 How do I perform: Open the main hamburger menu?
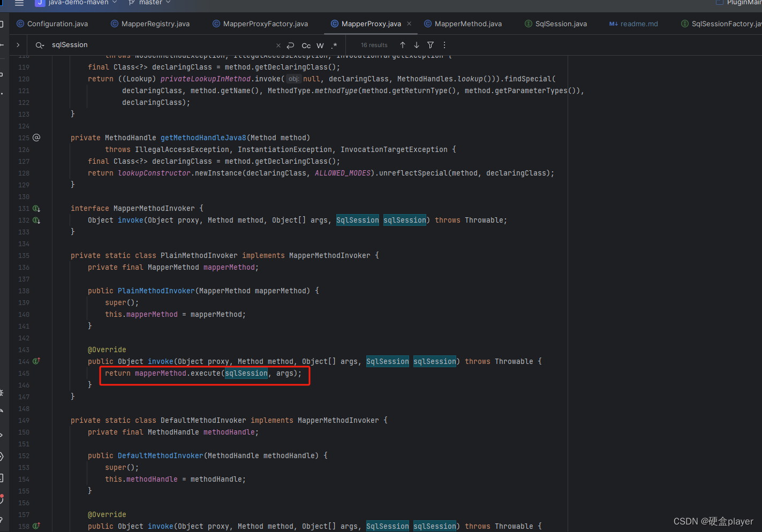(19, 3)
